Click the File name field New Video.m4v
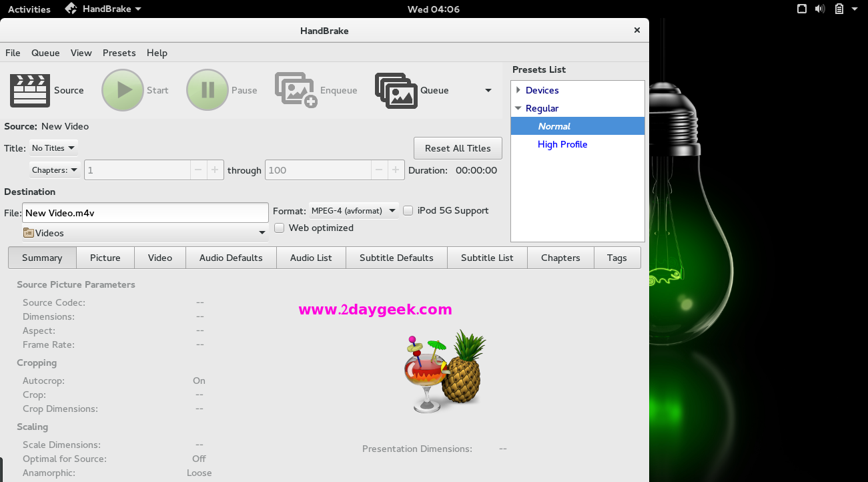 145,213
